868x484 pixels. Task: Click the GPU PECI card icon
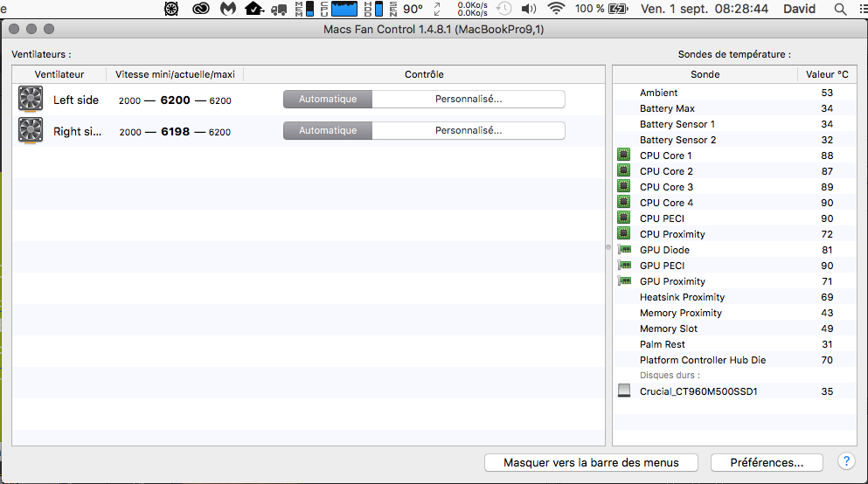pyautogui.click(x=624, y=265)
